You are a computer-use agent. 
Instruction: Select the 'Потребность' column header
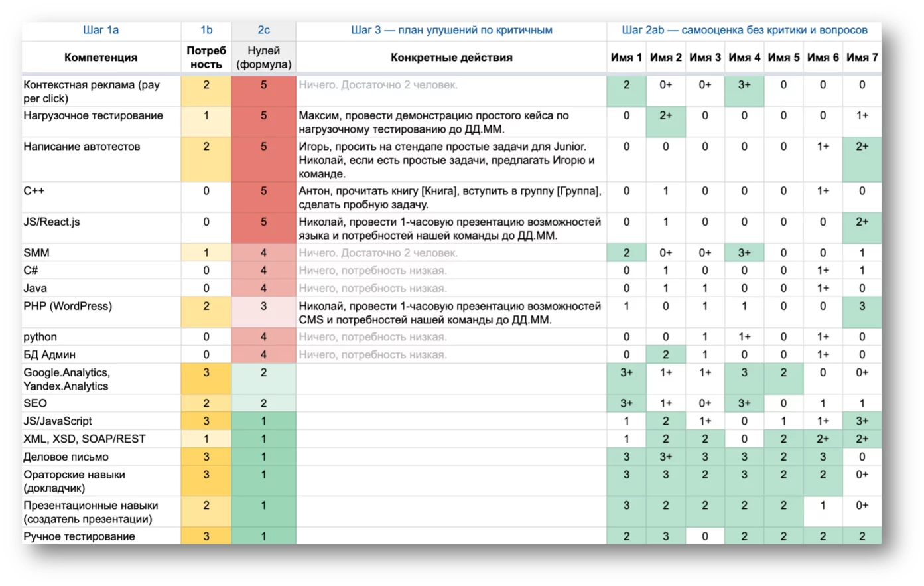tap(206, 58)
